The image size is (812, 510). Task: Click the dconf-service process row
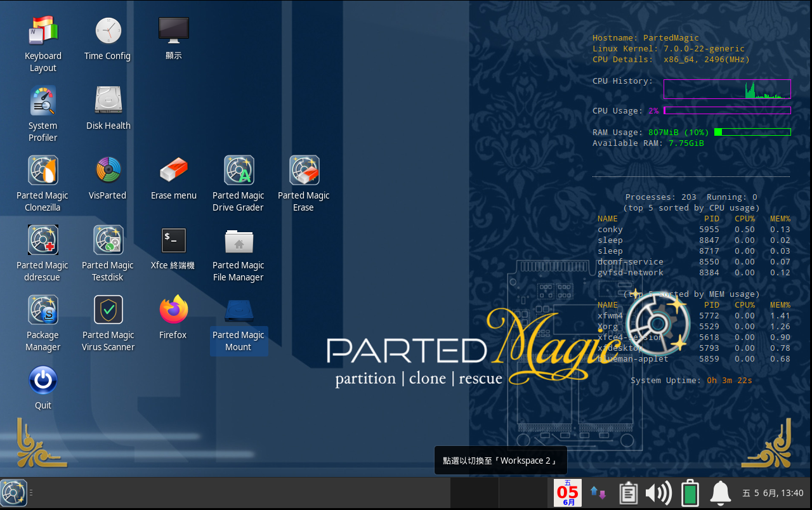point(694,261)
